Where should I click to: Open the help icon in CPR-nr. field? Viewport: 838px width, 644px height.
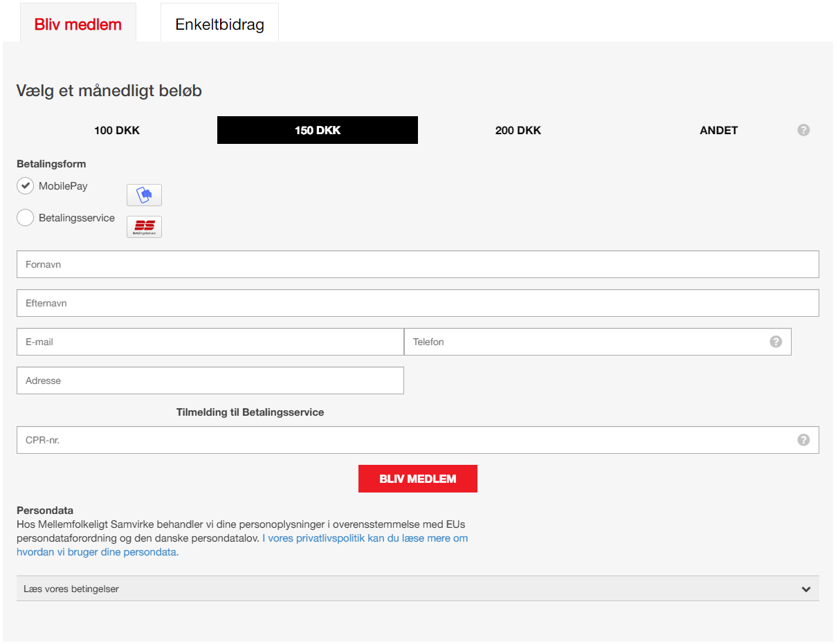coord(803,440)
